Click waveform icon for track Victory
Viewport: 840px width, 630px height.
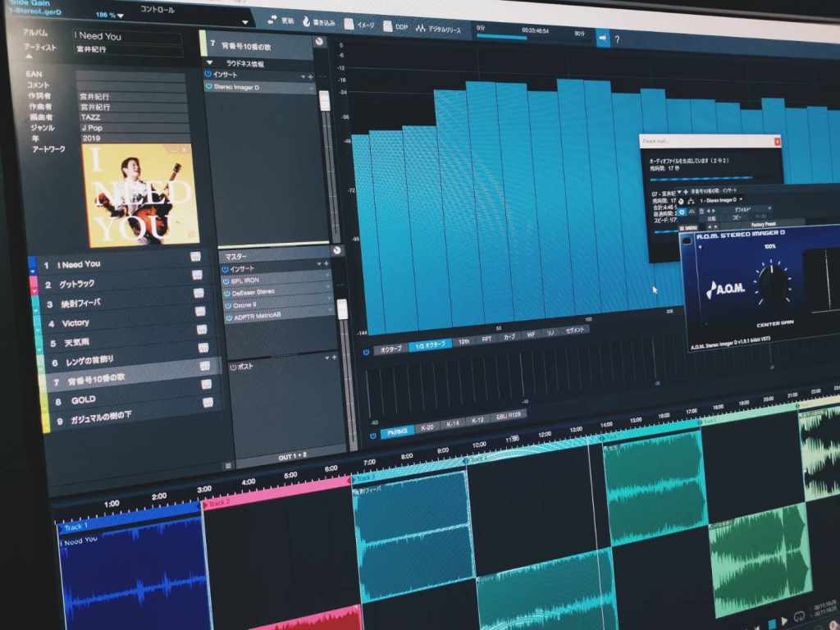pos(200,311)
